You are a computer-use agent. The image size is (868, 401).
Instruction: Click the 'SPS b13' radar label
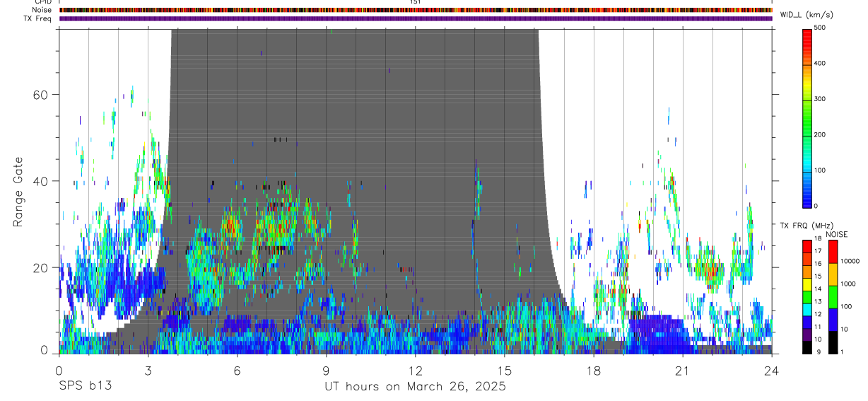tap(85, 387)
